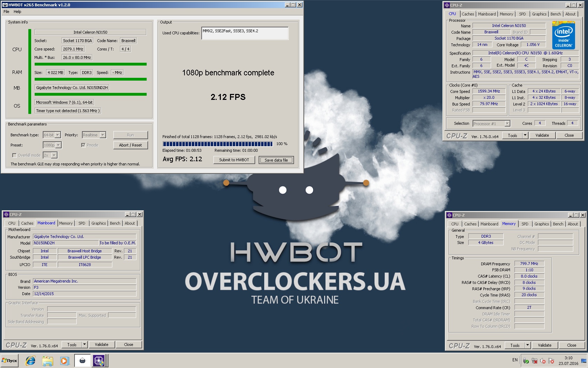The height and width of the screenshot is (368, 588).
Task: Switch to SPD tab in top-right CPU-Z
Action: point(522,14)
